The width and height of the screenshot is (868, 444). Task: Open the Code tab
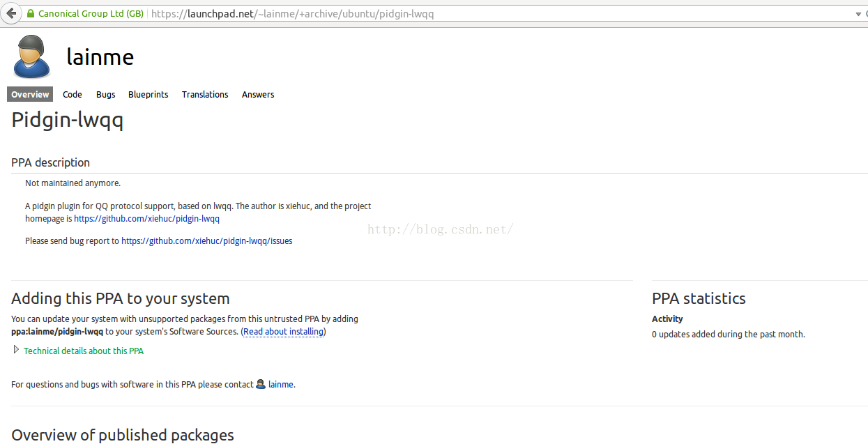tap(73, 94)
